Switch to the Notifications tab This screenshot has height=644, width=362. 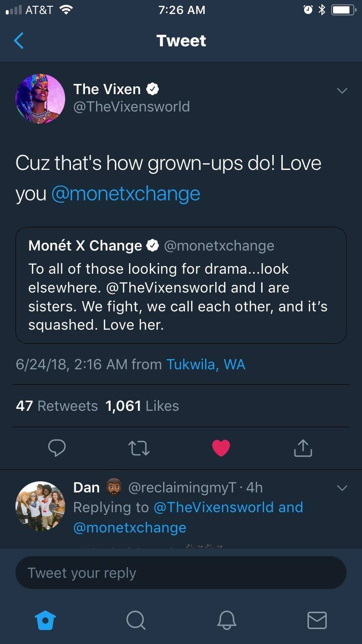[x=226, y=621]
